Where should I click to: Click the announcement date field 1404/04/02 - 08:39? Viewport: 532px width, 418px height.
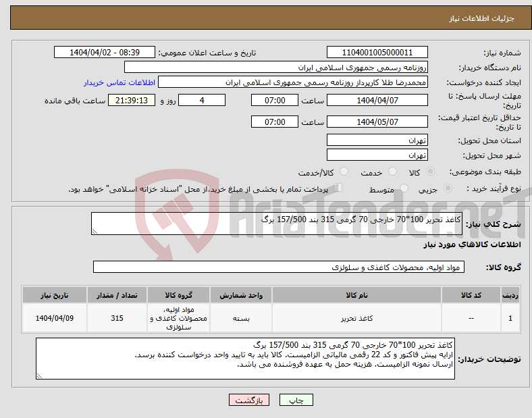pyautogui.click(x=105, y=52)
